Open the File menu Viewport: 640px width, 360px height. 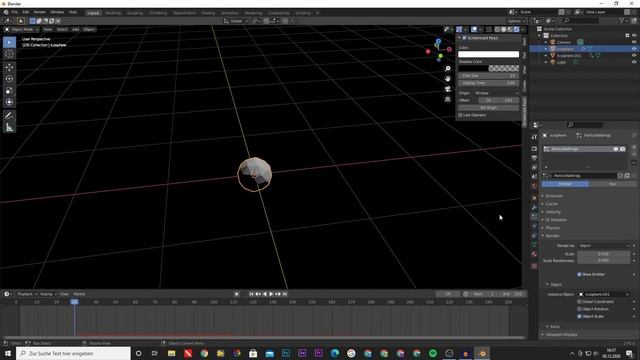tap(15, 12)
